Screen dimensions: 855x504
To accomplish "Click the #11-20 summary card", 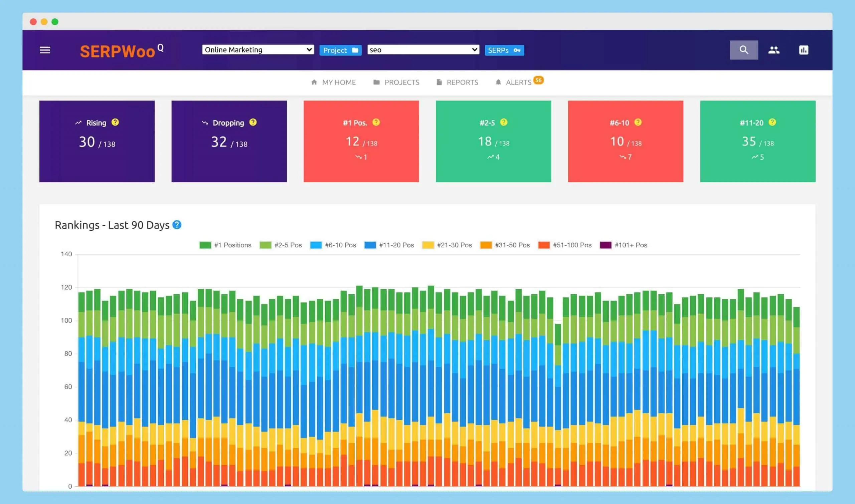I will click(x=757, y=141).
